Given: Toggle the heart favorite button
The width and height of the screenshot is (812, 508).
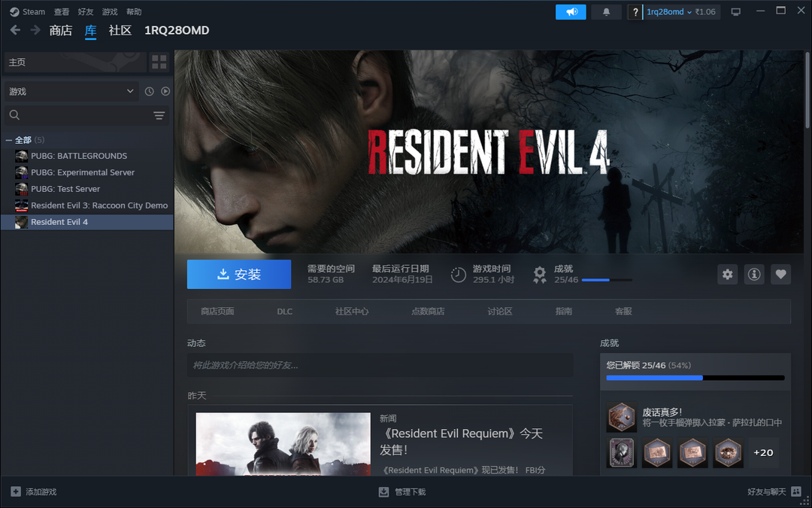Looking at the screenshot, I should pyautogui.click(x=780, y=275).
